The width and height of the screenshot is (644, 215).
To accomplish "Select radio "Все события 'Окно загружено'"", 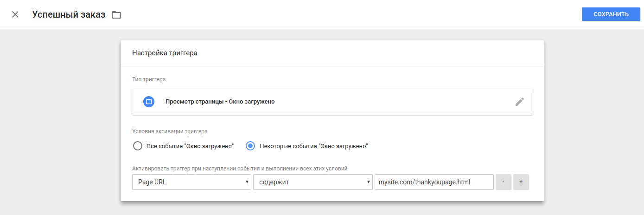I will 138,146.
